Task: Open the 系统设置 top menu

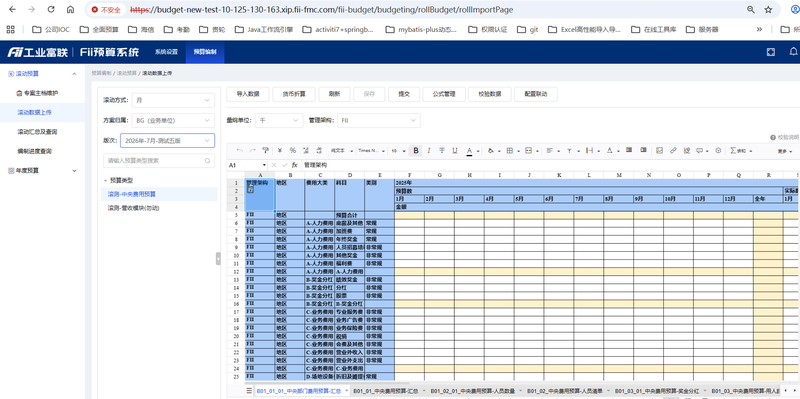Action: point(166,52)
